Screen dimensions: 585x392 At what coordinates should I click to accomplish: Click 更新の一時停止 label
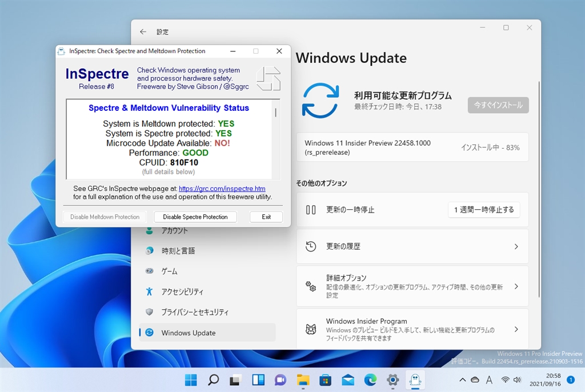click(350, 210)
